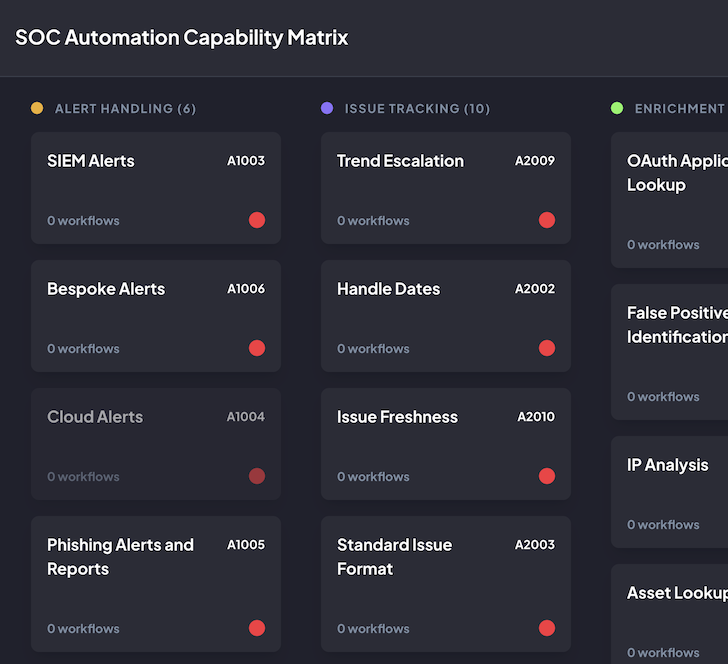Click the green Enrichment category dot
This screenshot has width=728, height=664.
617,108
